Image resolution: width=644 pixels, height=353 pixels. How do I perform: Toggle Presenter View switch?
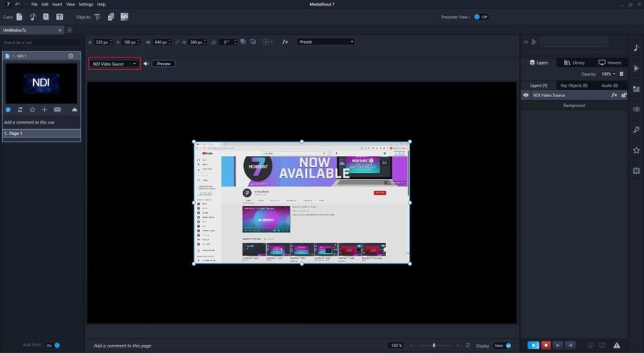[481, 17]
